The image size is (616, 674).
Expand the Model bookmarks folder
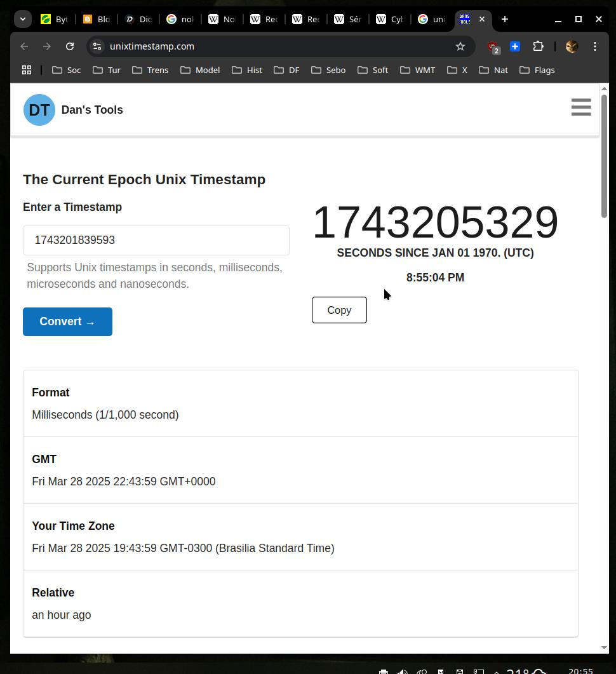pyautogui.click(x=200, y=70)
